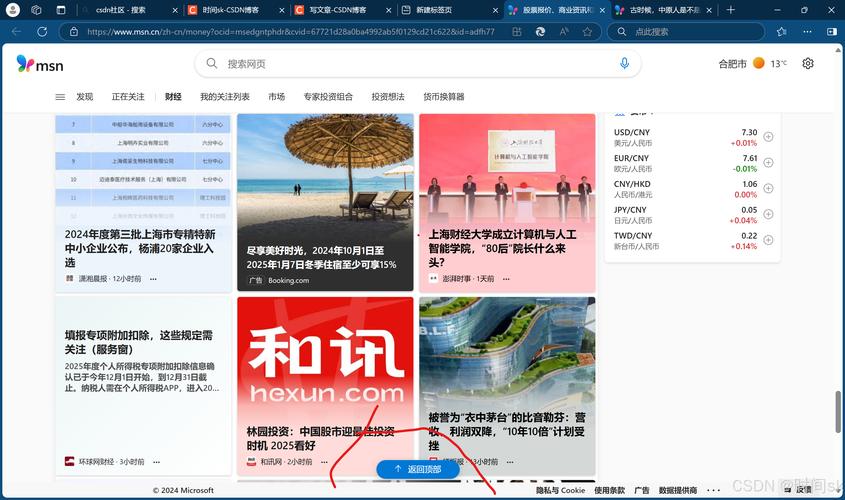Focus the 搜索网页 search box
Image resolution: width=845 pixels, height=500 pixels.
[418, 64]
